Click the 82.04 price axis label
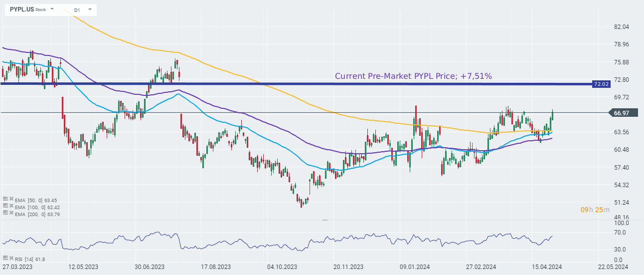644x275 pixels. tap(622, 27)
